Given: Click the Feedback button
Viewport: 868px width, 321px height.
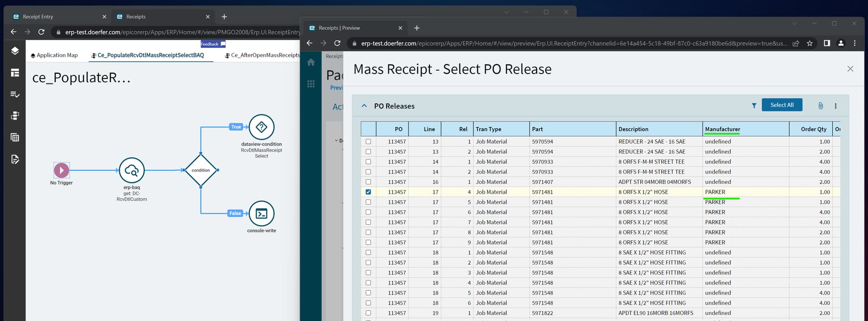Looking at the screenshot, I should (212, 44).
